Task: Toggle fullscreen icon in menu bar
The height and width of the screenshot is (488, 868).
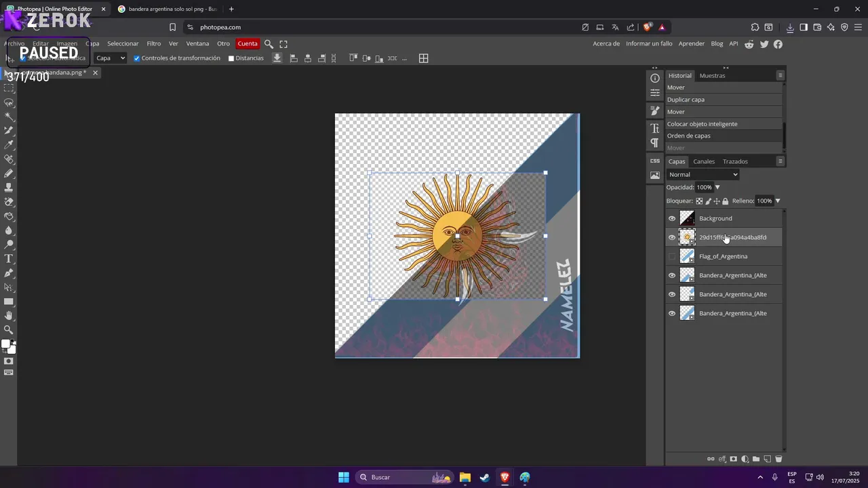Action: pyautogui.click(x=283, y=43)
